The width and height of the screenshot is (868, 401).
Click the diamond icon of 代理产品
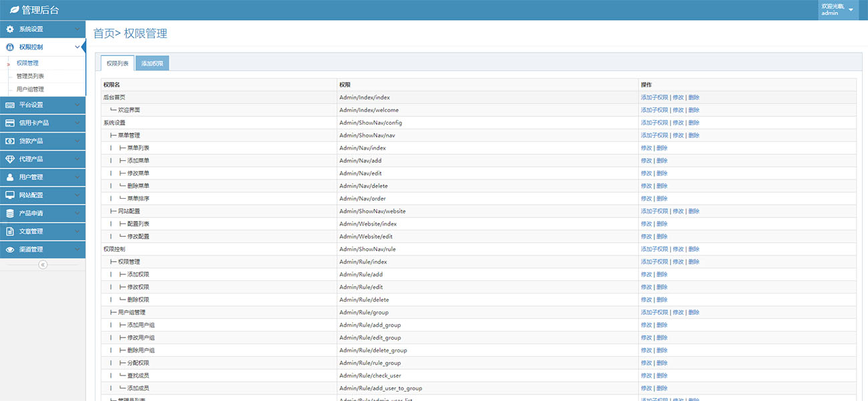tap(9, 159)
